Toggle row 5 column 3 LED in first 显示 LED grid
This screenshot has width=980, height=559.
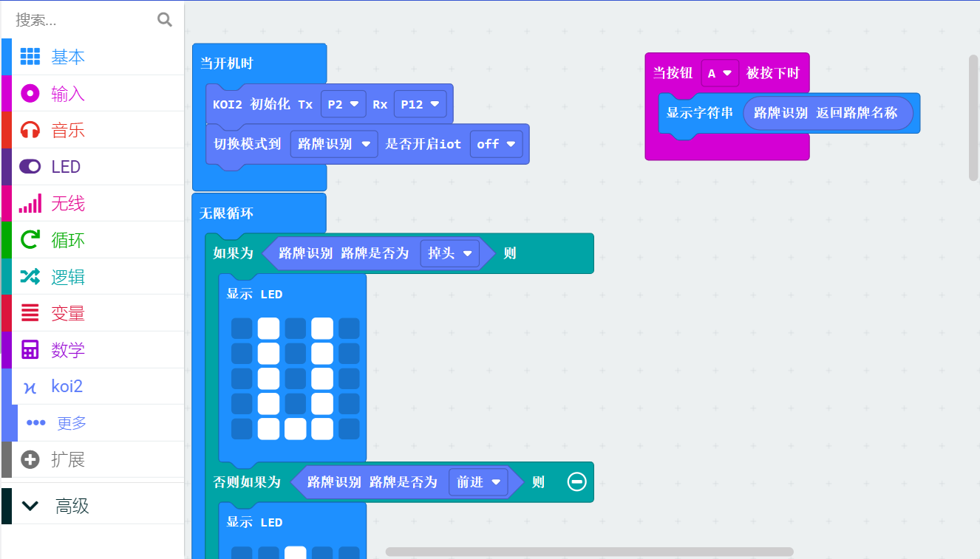[296, 429]
